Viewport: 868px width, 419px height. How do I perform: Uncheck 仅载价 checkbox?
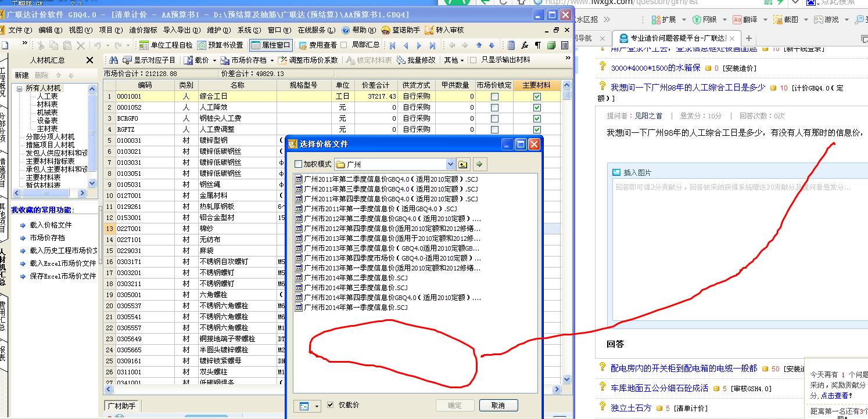tap(331, 405)
